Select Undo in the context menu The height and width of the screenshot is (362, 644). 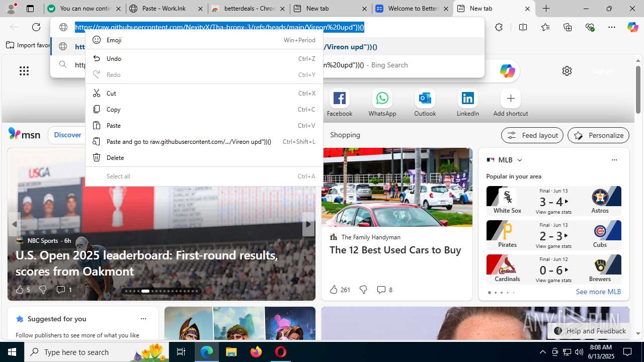click(x=204, y=58)
